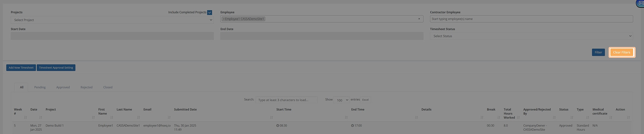Viewport: 644px width, 134px height.
Task: Export table using Excel button
Action: tap(365, 100)
